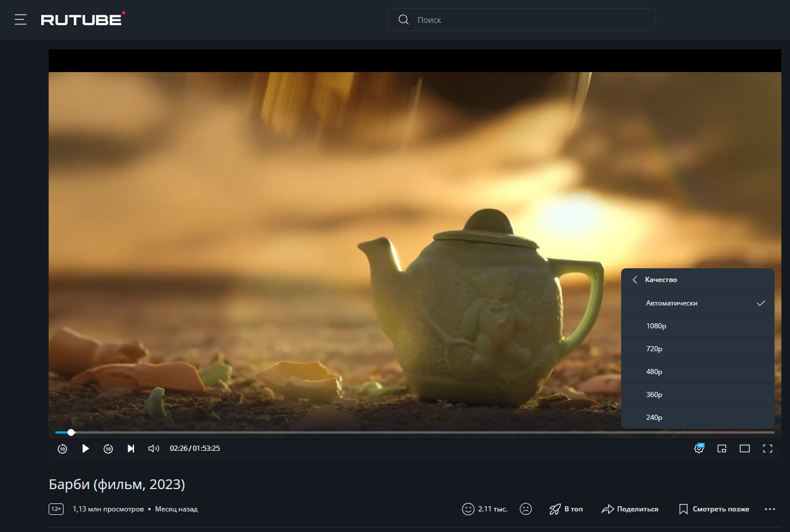
Task: Toggle theater wide-screen mode
Action: (745, 448)
